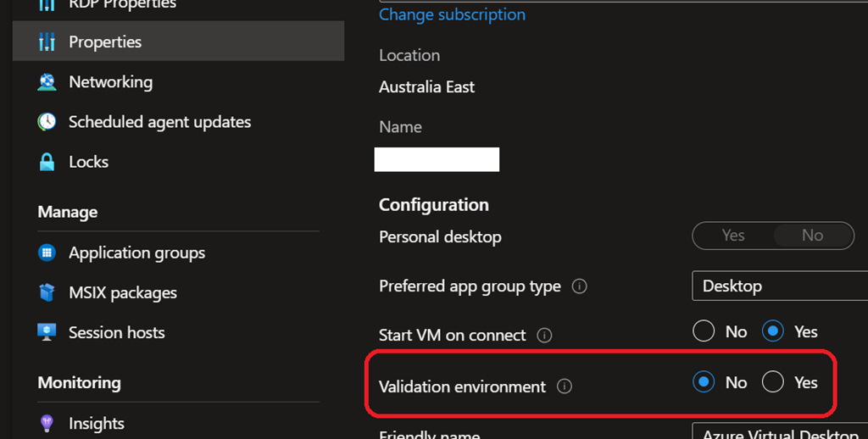868x439 pixels.
Task: Click the MSIX packages box icon
Action: coord(47,293)
